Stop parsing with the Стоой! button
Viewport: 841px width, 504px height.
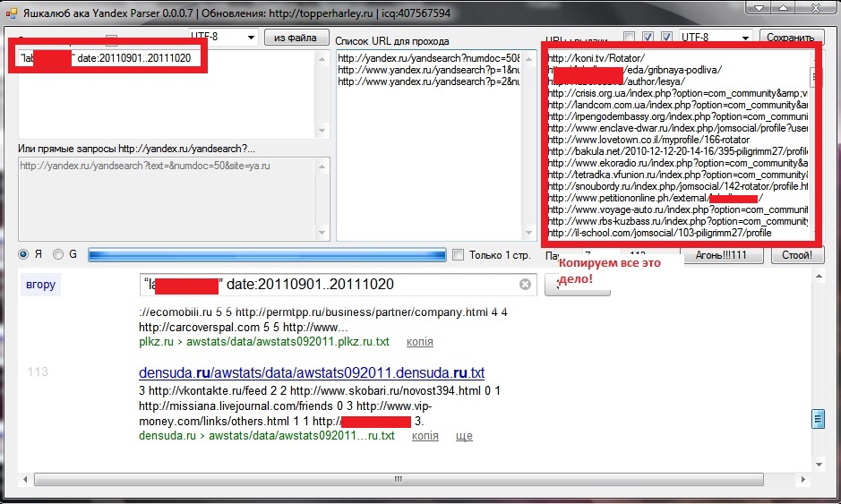click(x=796, y=255)
